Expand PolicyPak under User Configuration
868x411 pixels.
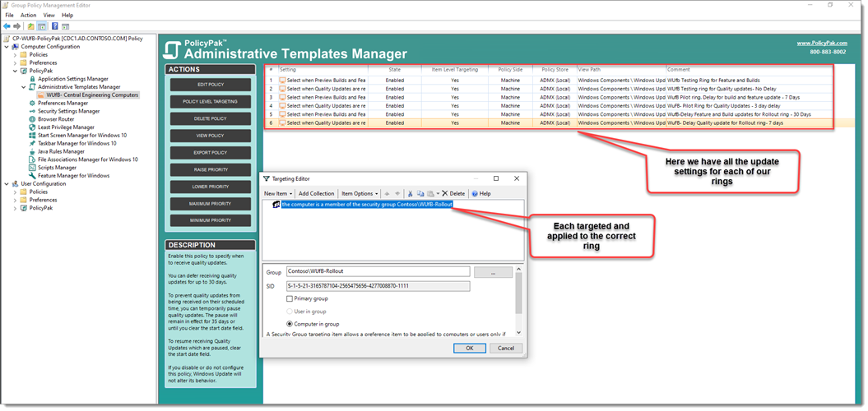15,208
